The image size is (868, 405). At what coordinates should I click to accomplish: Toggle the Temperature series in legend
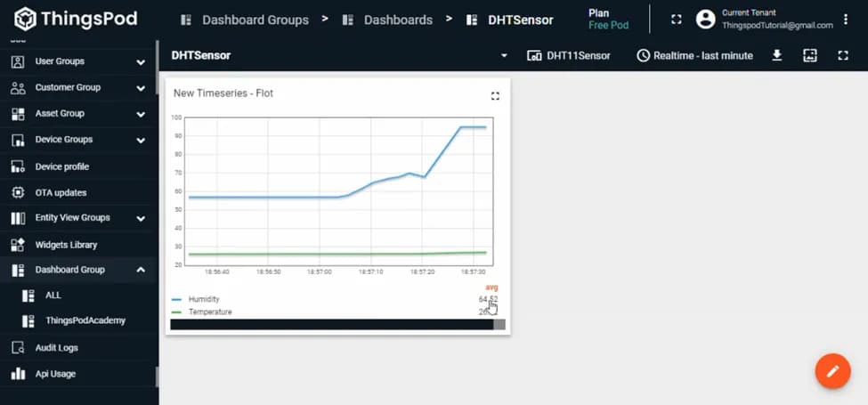coord(209,312)
